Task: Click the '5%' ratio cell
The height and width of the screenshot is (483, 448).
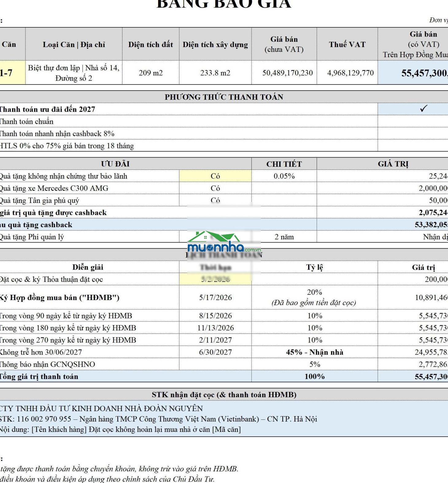Action: click(x=315, y=364)
